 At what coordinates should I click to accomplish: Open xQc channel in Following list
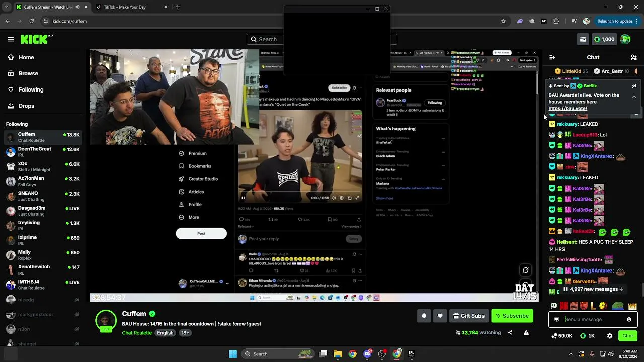(x=43, y=166)
